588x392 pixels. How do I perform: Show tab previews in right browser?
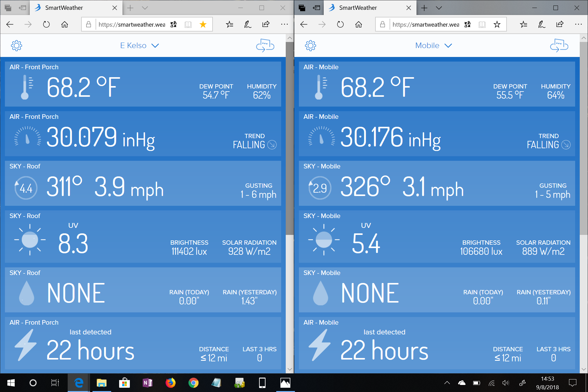pyautogui.click(x=439, y=8)
